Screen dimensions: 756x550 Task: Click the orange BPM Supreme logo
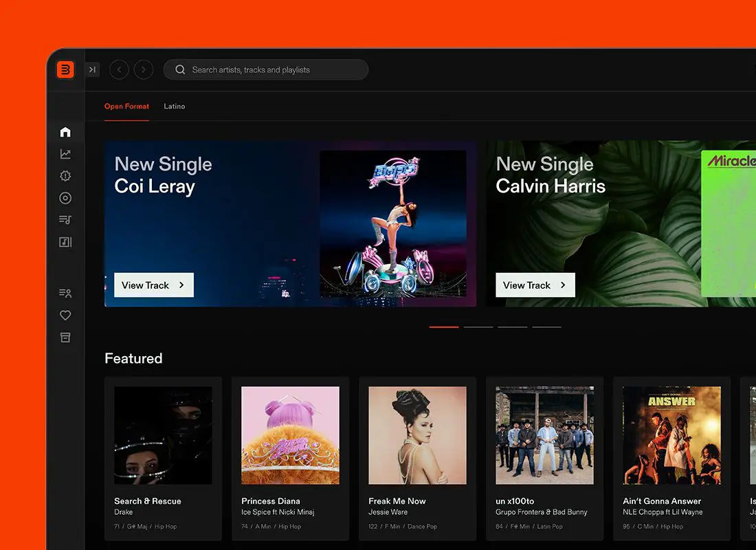click(x=65, y=69)
